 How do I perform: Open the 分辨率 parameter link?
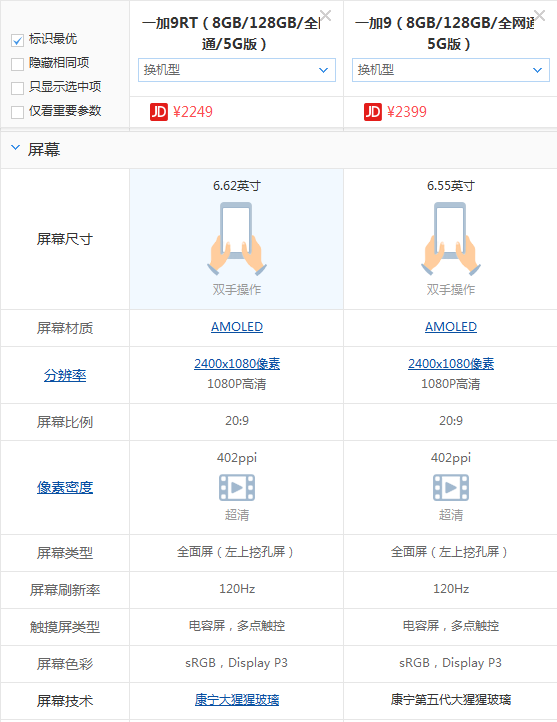65,375
